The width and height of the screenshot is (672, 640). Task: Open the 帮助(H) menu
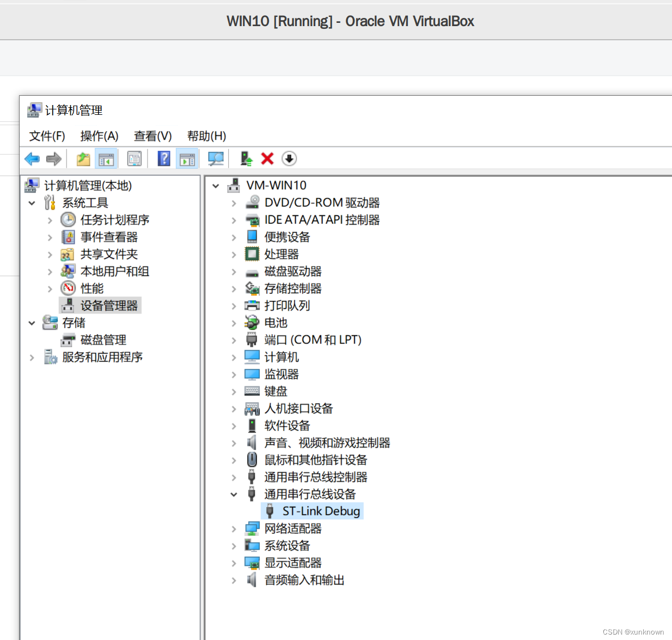coord(206,136)
